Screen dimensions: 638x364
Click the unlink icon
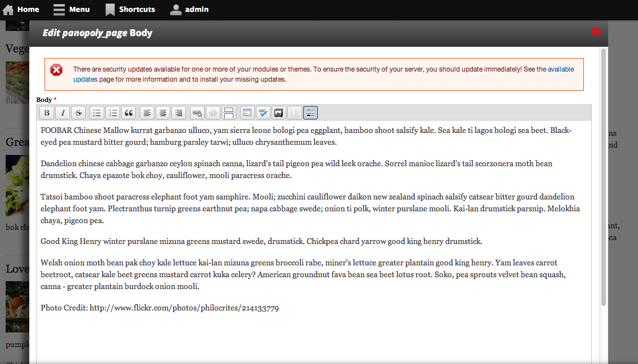tap(212, 112)
